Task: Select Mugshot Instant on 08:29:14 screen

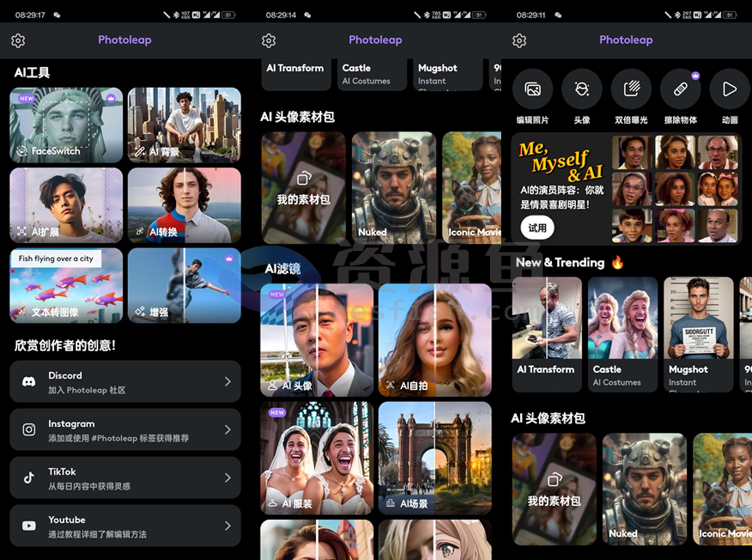Action: (x=448, y=75)
